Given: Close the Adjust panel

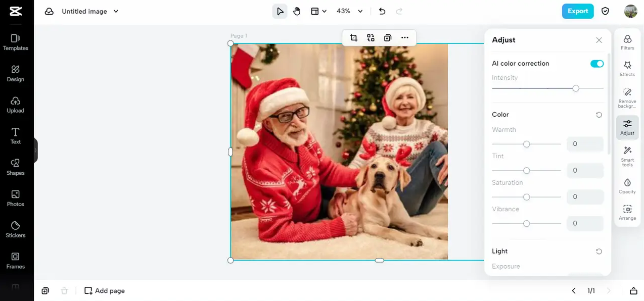Looking at the screenshot, I should tap(599, 40).
